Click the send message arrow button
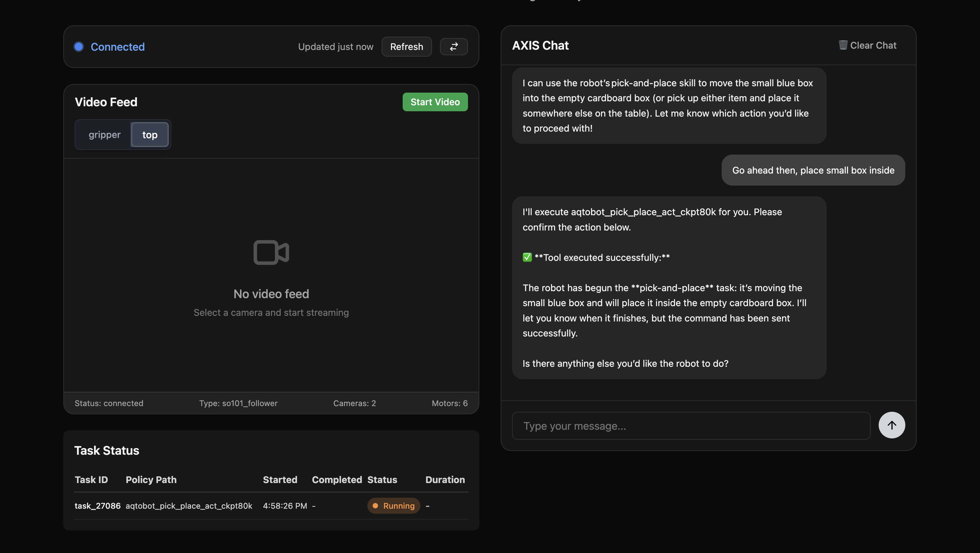Viewport: 980px width, 553px height. [x=891, y=425]
